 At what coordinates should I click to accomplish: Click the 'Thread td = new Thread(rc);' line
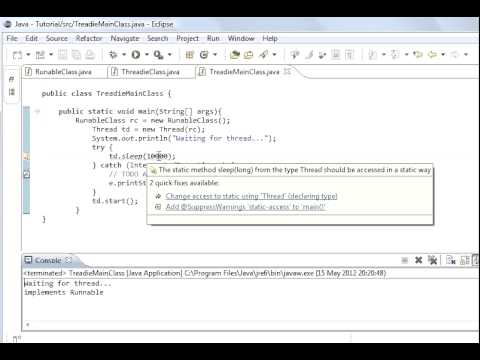coord(149,129)
